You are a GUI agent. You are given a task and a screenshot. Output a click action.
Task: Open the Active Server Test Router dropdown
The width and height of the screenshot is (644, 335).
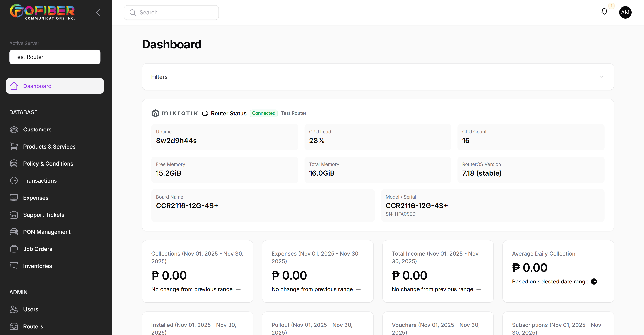pyautogui.click(x=55, y=57)
